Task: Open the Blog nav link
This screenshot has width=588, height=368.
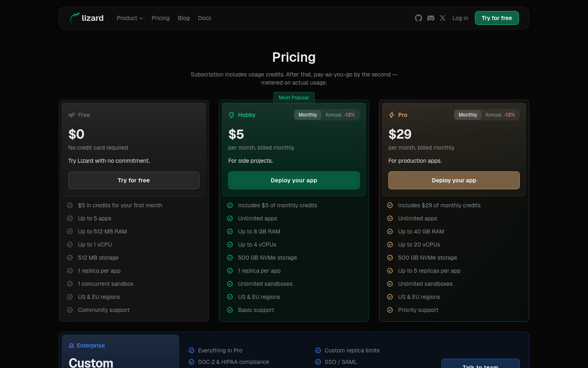Action: point(184,18)
